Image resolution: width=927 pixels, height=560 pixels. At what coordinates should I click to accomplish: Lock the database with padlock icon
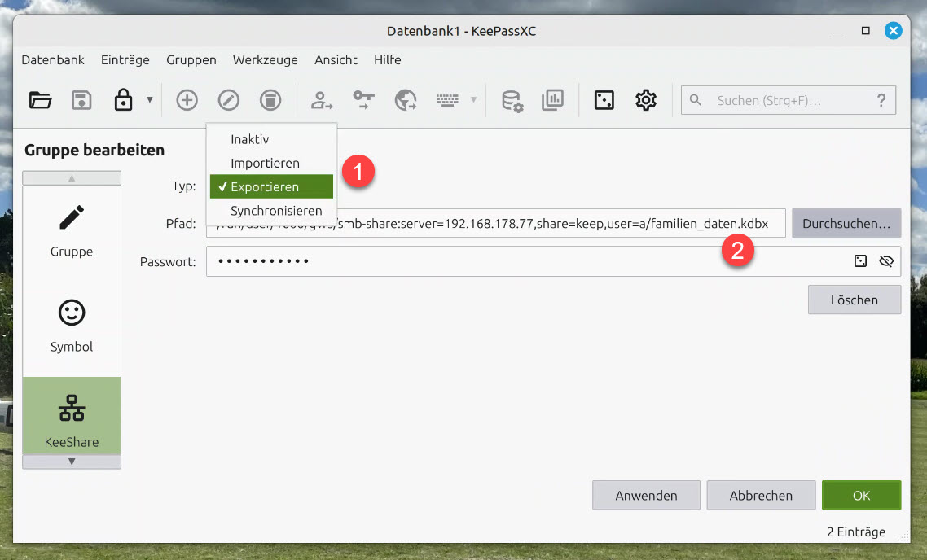(123, 100)
